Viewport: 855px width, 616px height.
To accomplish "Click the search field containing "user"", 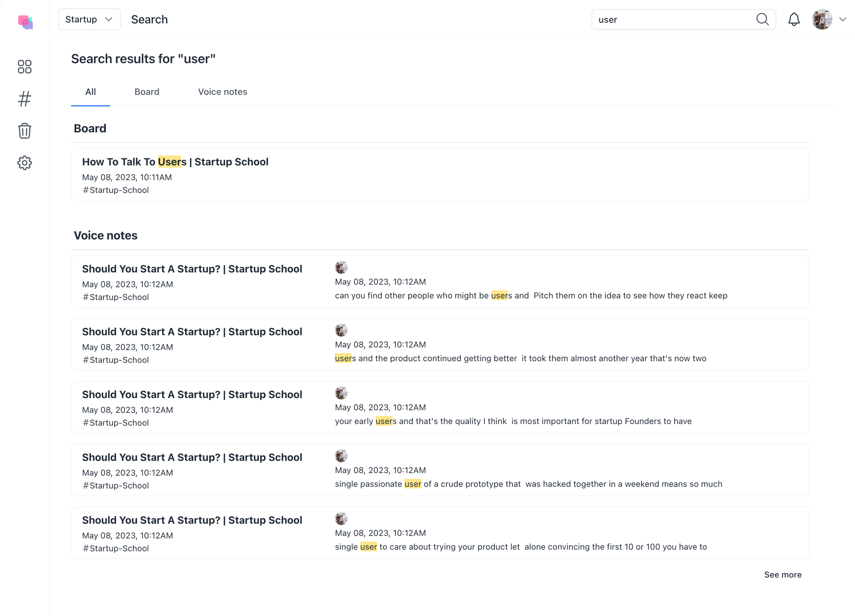I will [684, 19].
